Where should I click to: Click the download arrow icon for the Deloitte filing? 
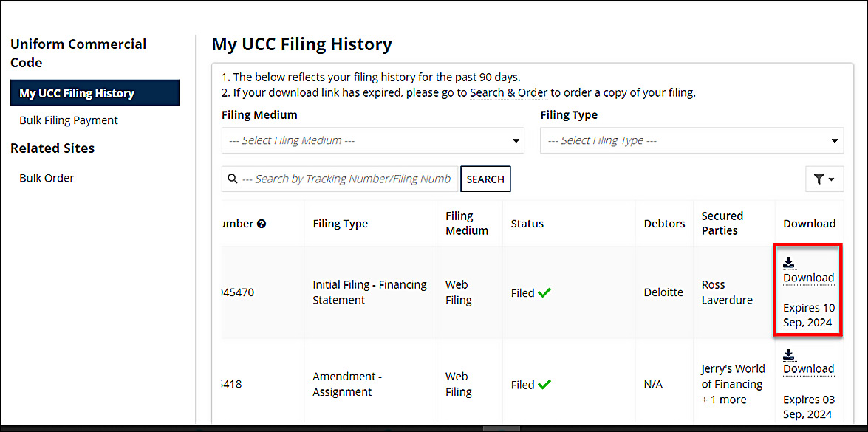coord(788,262)
